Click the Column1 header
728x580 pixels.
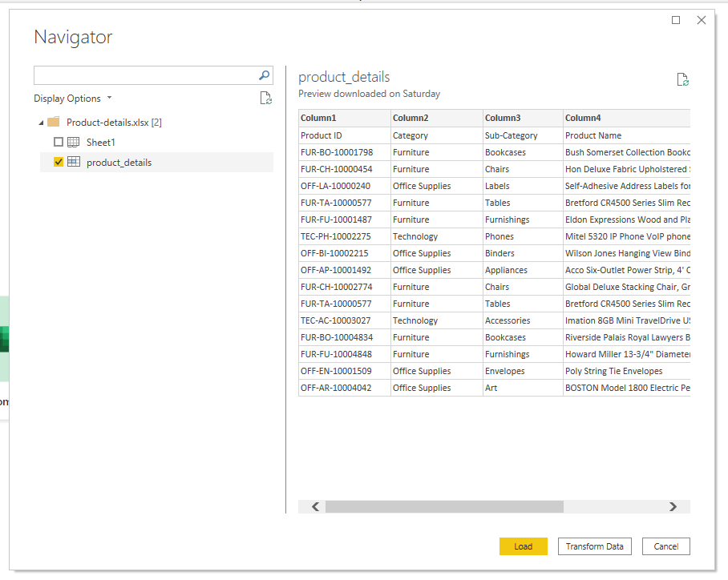345,118
